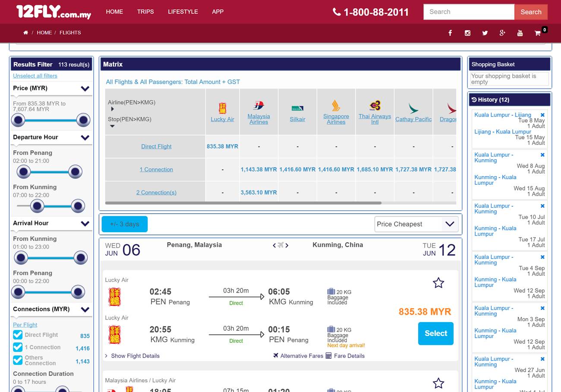Click the 1,685.10 MYR Thai Airways fare
The width and height of the screenshot is (561, 392).
coord(375,170)
